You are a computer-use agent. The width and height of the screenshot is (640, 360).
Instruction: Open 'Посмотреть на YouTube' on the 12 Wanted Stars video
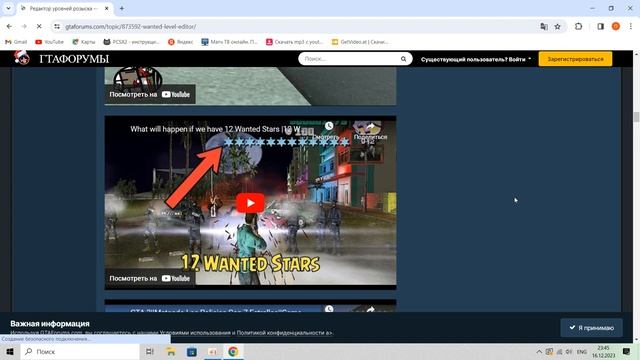coord(149,278)
